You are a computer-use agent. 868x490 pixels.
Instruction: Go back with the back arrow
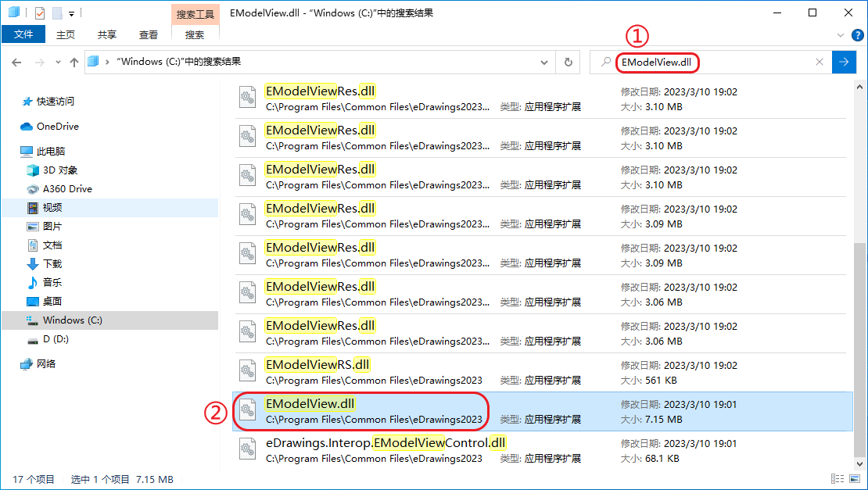coord(16,62)
